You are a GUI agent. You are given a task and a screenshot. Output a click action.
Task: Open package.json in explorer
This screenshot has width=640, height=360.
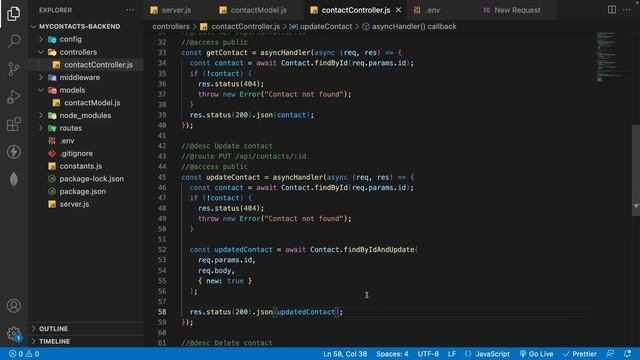[x=82, y=191]
